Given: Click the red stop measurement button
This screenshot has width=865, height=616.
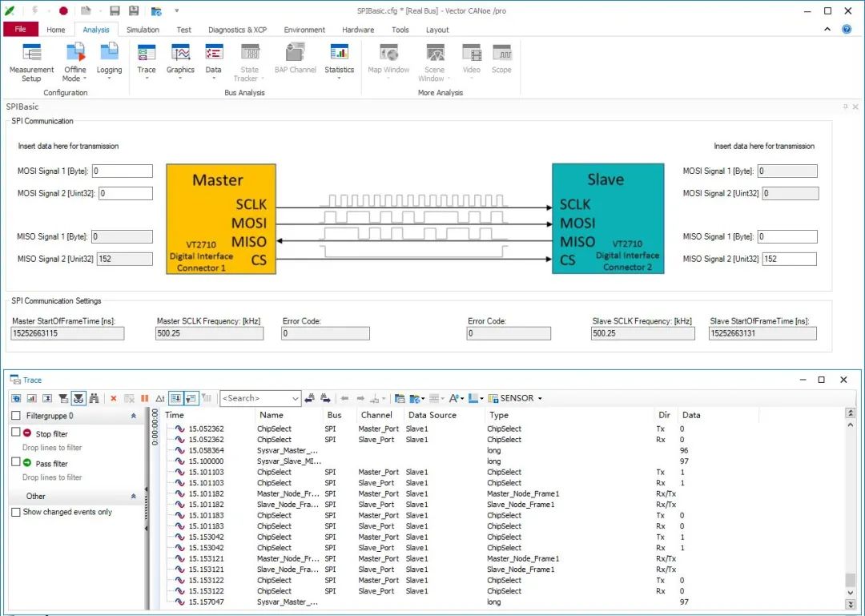Looking at the screenshot, I should pyautogui.click(x=63, y=10).
